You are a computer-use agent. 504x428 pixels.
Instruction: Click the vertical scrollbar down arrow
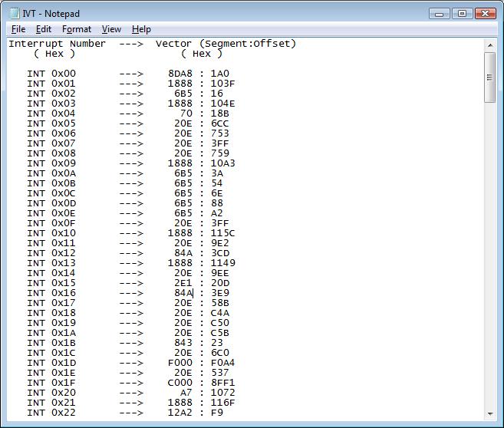coord(490,413)
